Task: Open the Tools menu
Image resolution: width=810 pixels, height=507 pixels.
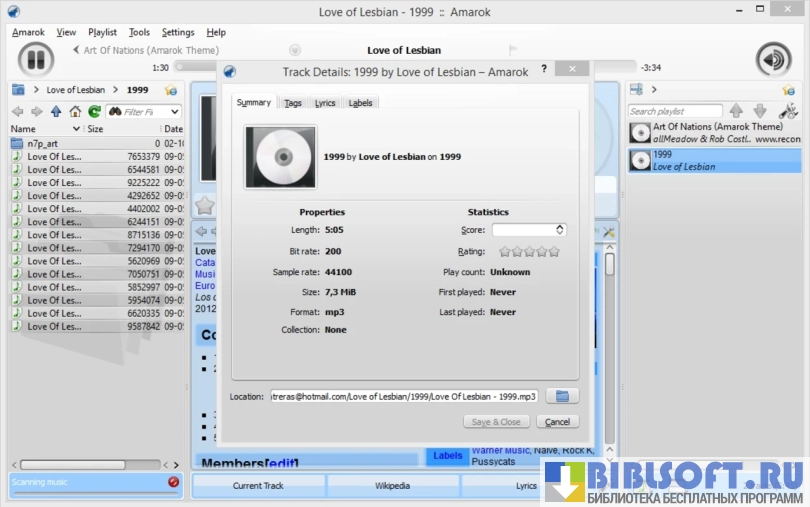Action: [139, 32]
